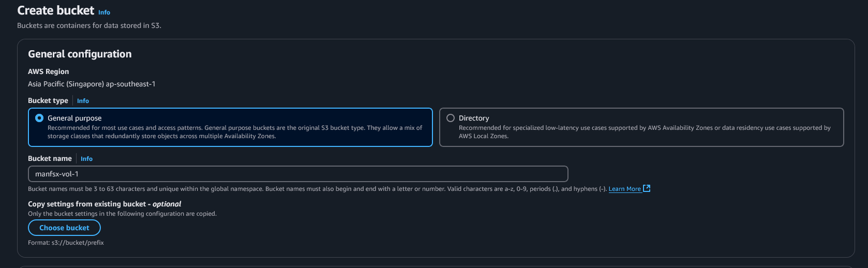
Task: Click the Format s3://bucket/prefix hint text
Action: [x=66, y=243]
